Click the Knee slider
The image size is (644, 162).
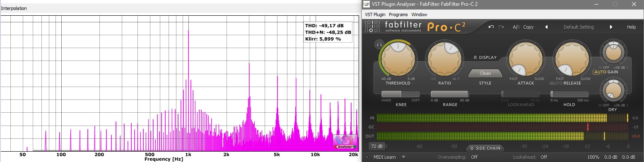[x=400, y=94]
